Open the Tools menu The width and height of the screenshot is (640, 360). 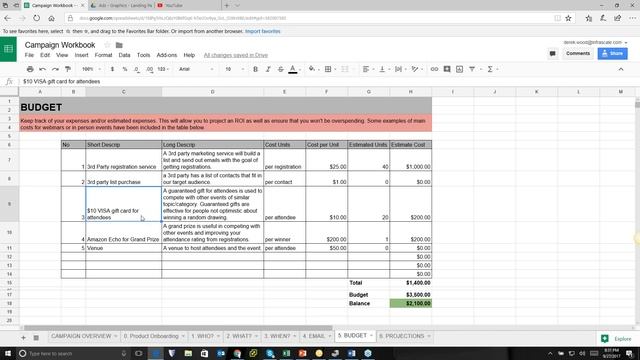(143, 55)
